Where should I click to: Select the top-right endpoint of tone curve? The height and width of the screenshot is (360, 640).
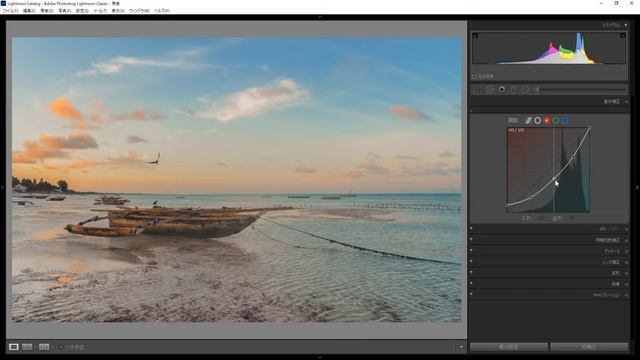(x=589, y=128)
